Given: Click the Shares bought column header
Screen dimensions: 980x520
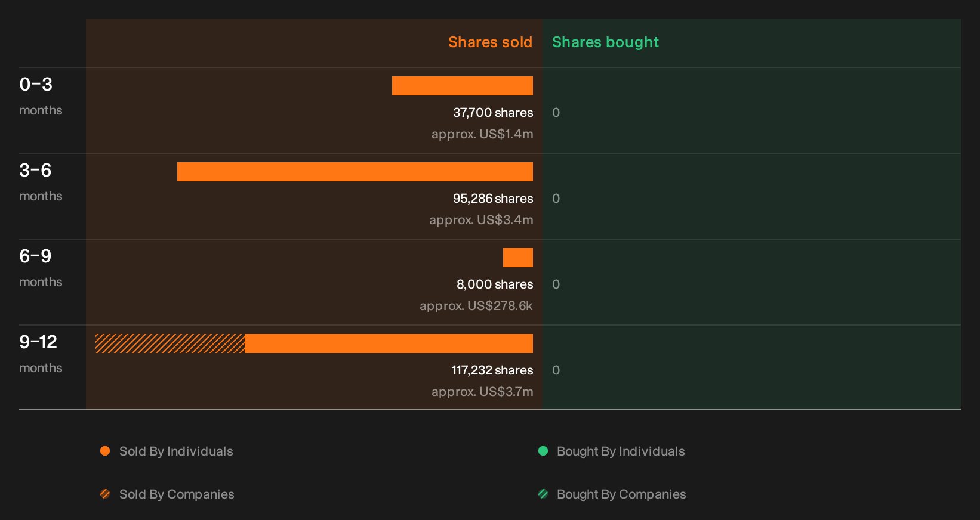Looking at the screenshot, I should pyautogui.click(x=605, y=42).
